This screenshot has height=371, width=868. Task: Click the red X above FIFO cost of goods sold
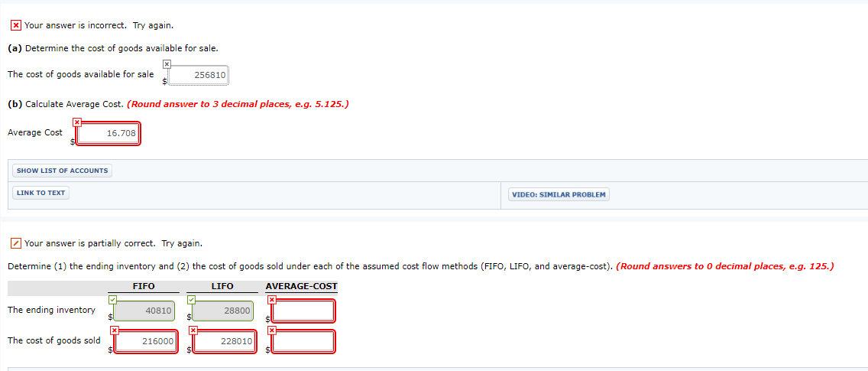click(x=114, y=330)
